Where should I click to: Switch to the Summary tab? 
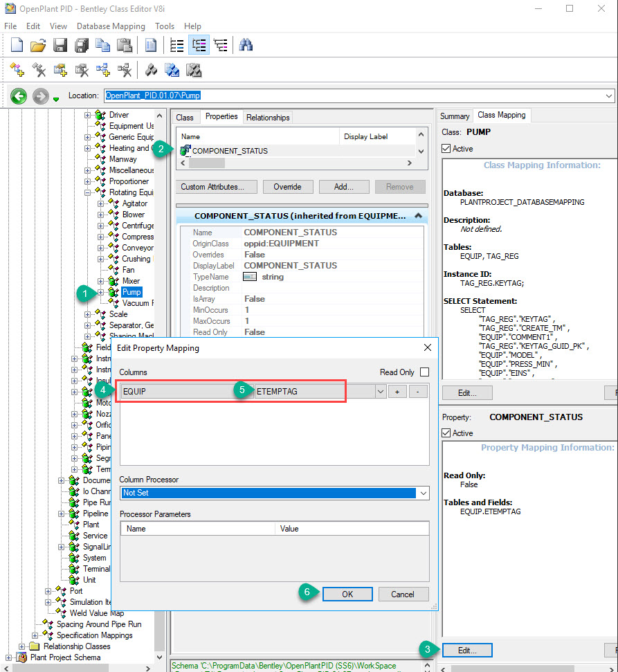(x=455, y=116)
